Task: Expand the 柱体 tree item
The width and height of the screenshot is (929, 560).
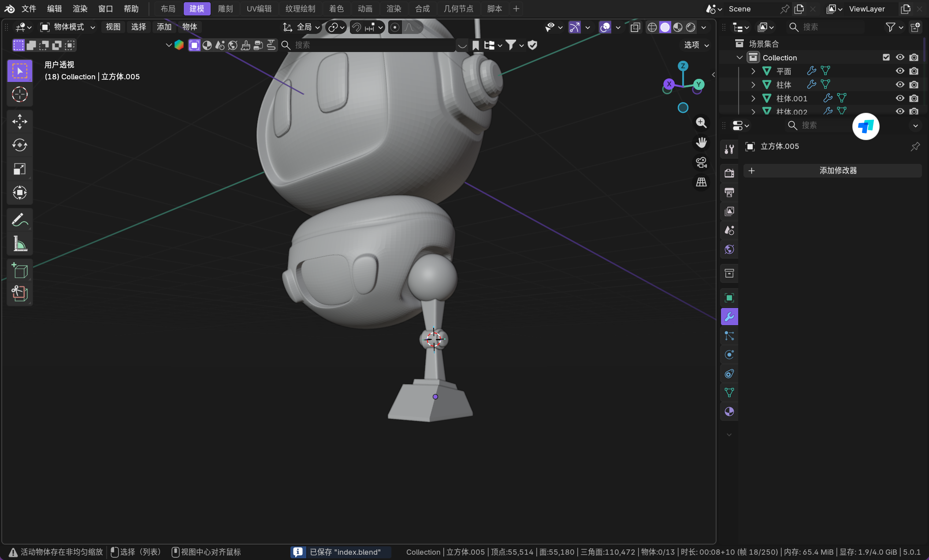Action: 753,85
